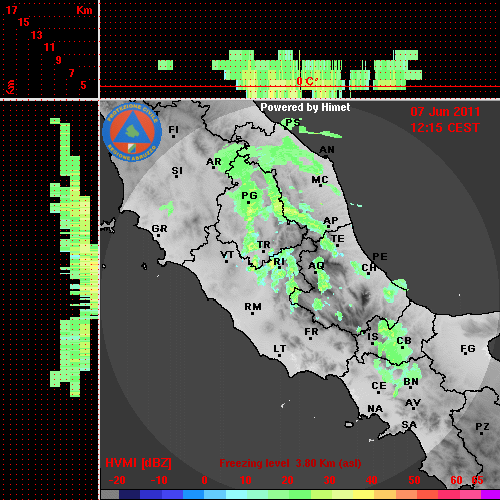500x500 pixels.
Task: Click the L'Aquila (AQ) city marker
Action: (x=316, y=272)
